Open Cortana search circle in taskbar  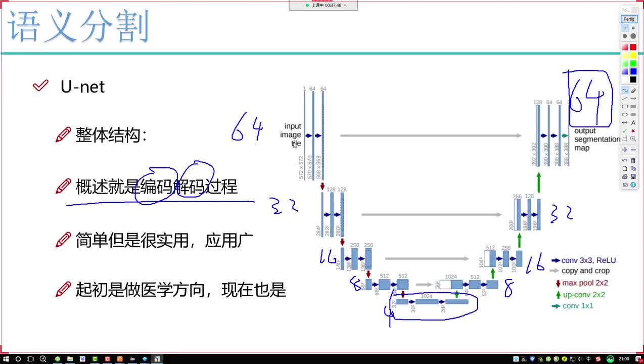18,359
